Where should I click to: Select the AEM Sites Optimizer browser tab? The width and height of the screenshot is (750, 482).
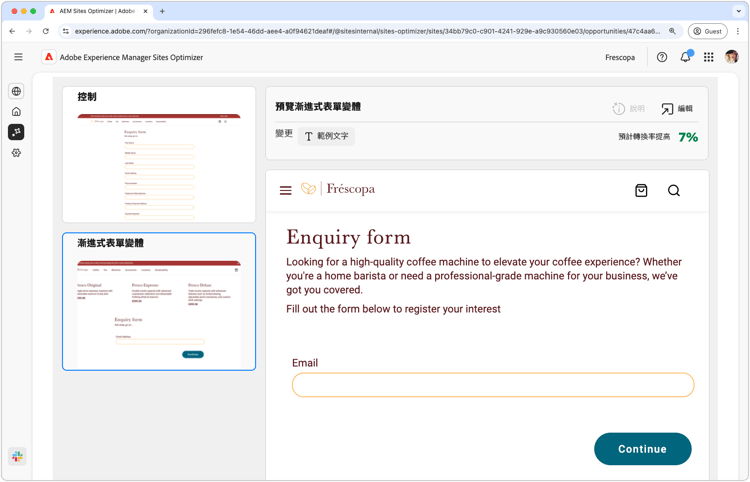[99, 11]
